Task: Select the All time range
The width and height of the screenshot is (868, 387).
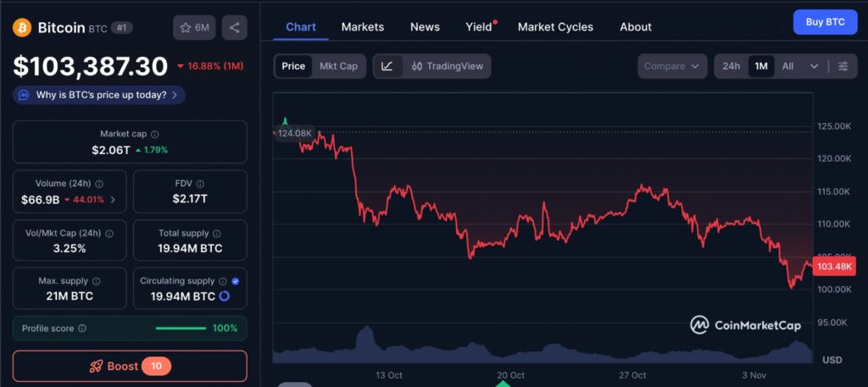Action: (x=787, y=66)
